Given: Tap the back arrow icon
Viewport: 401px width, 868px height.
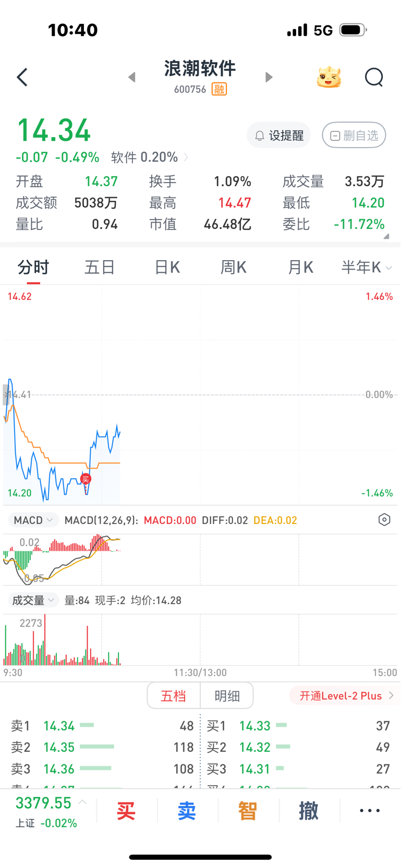Looking at the screenshot, I should click(22, 77).
